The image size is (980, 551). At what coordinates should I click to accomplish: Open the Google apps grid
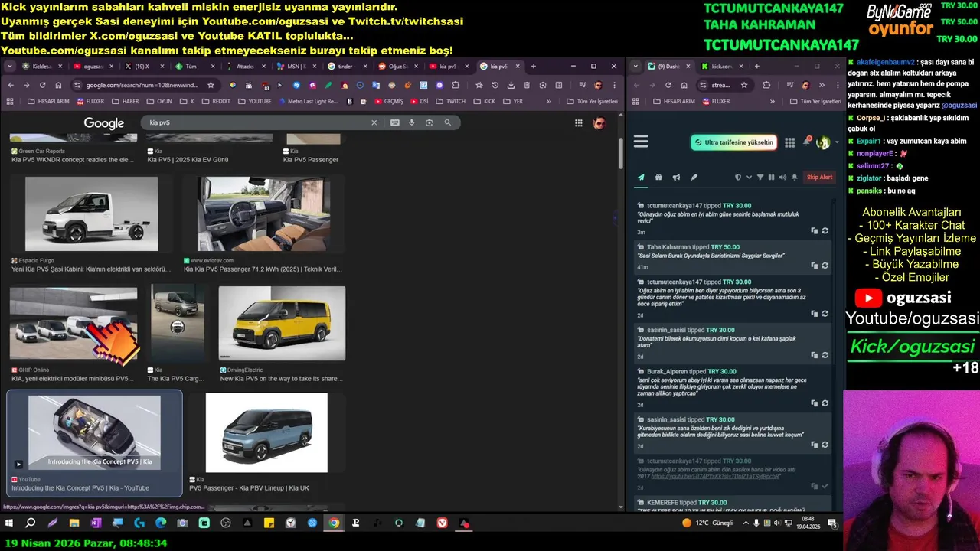click(579, 123)
